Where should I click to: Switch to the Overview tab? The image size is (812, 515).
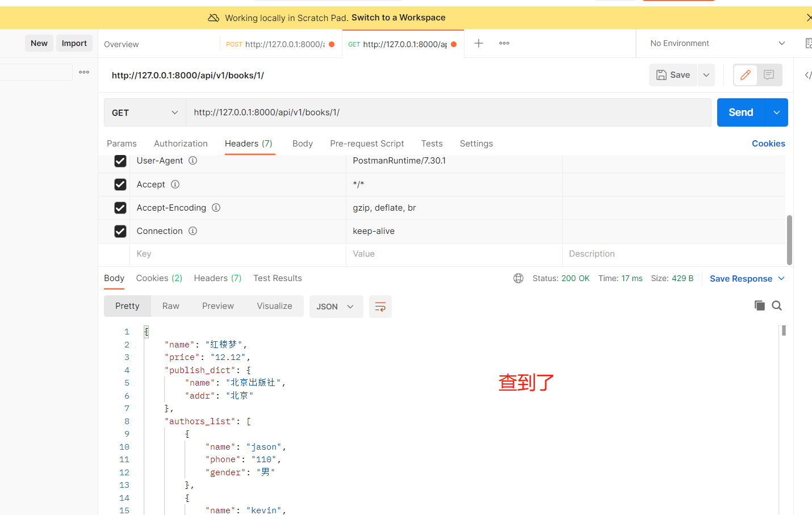pos(122,44)
